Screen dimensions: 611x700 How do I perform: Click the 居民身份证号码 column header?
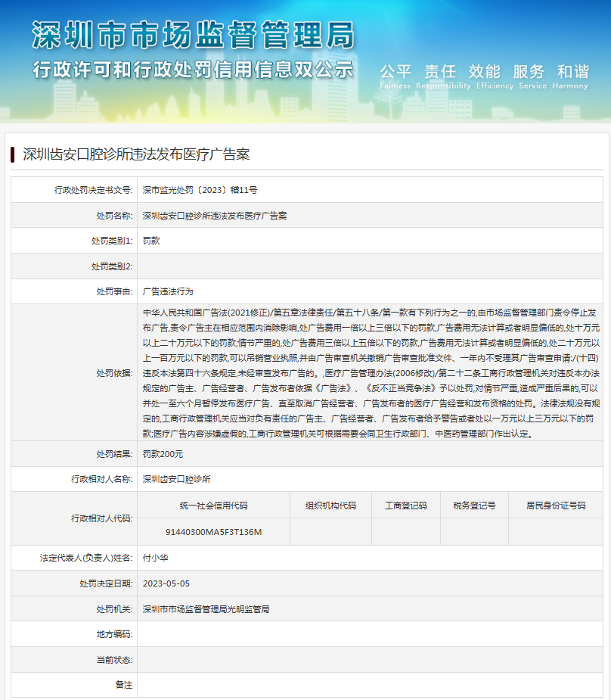(x=556, y=506)
